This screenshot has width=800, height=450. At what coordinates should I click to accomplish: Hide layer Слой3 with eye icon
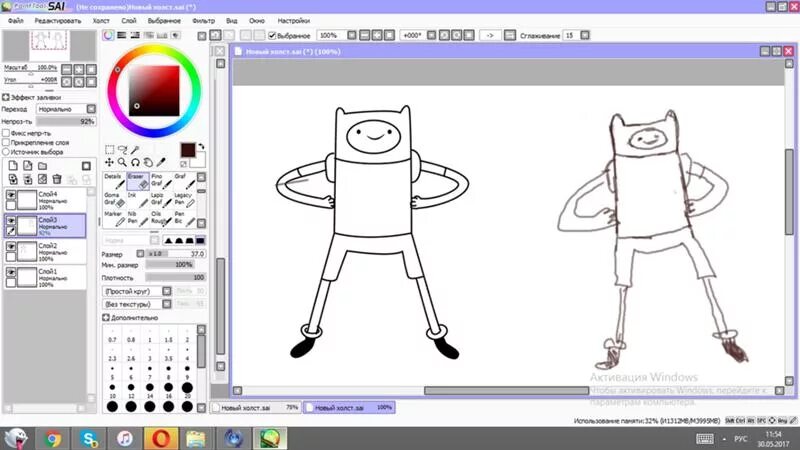point(11,221)
